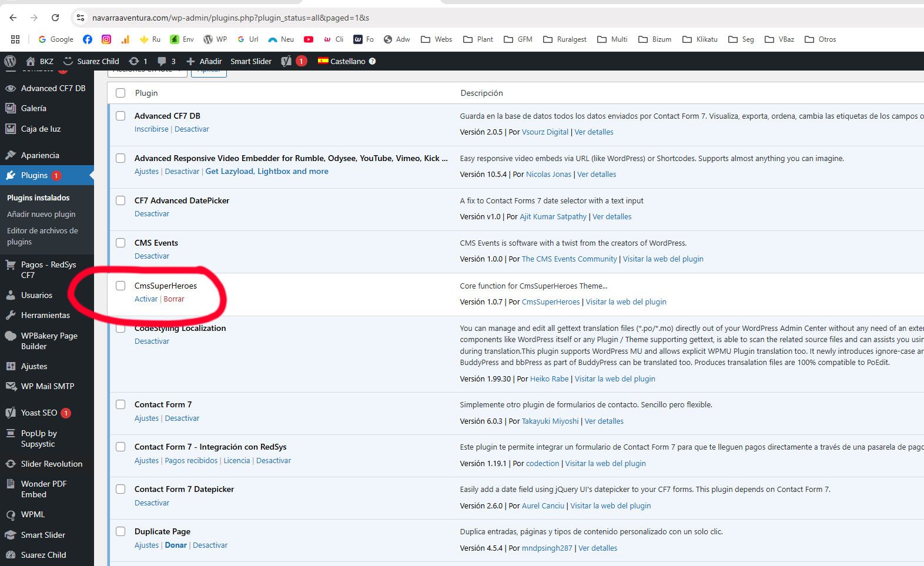Check the Advanced CF7 DB plugin checkbox
The image size is (924, 566).
120,116
